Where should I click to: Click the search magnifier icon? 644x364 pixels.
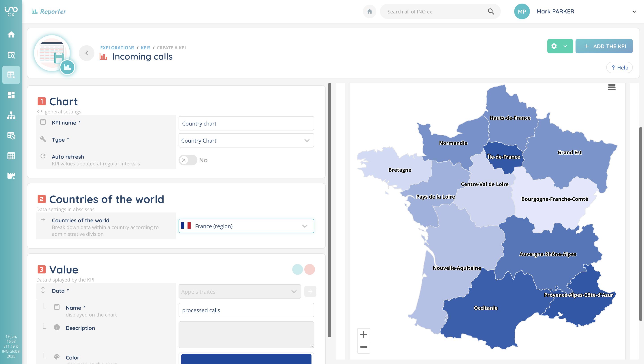[491, 11]
